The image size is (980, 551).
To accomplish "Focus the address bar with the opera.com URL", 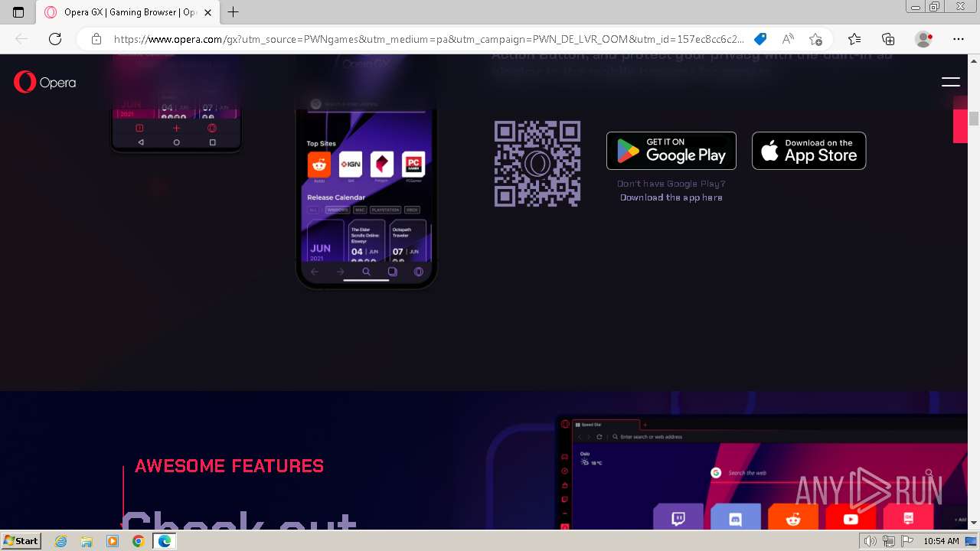I will click(429, 39).
